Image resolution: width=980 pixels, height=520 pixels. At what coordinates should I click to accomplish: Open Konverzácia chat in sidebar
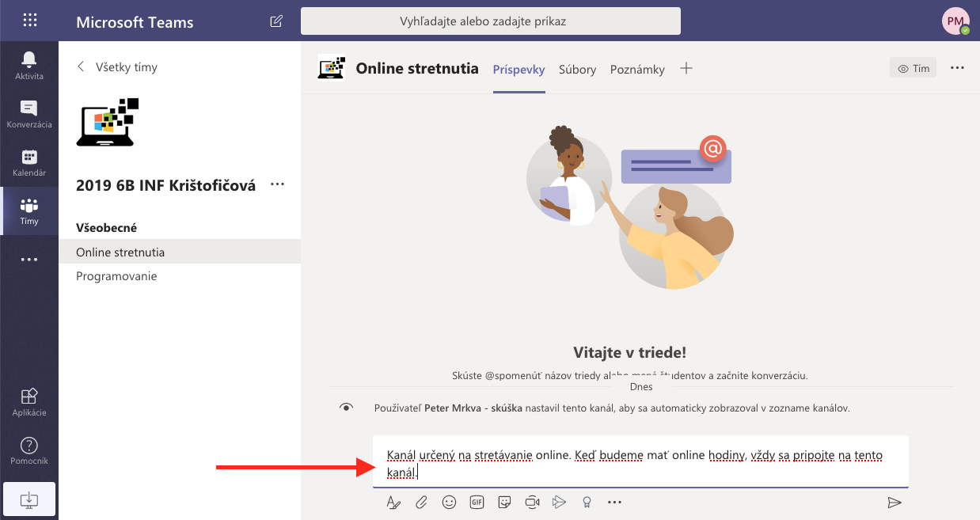tap(29, 114)
